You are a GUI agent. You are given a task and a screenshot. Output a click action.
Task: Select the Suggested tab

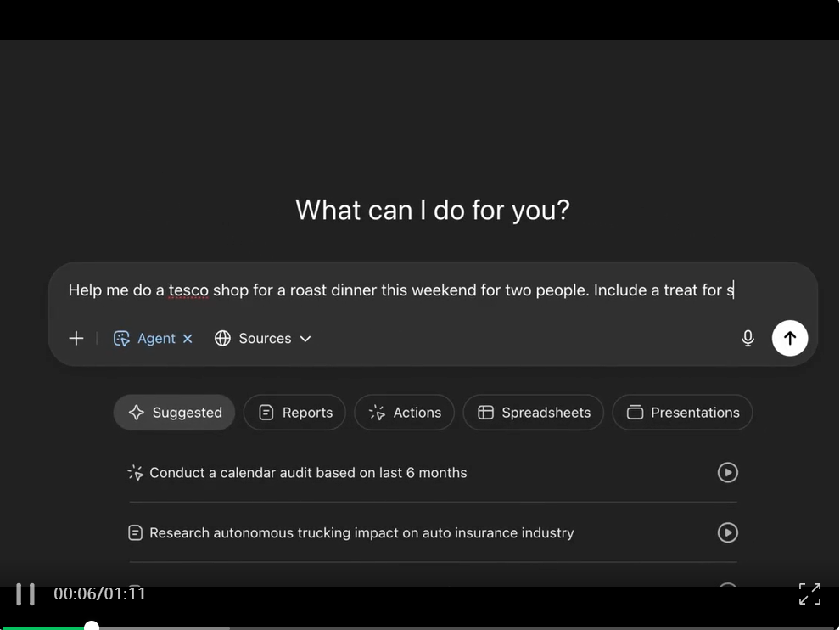tap(175, 413)
